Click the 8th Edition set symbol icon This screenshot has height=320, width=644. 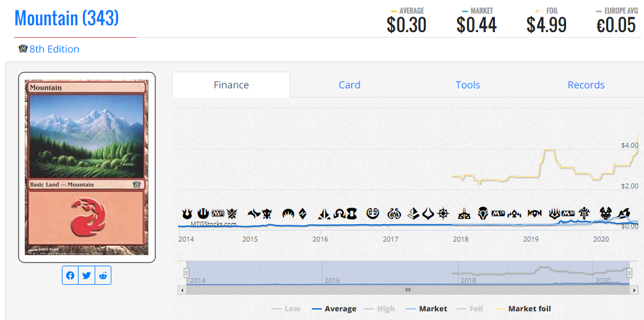coord(23,49)
